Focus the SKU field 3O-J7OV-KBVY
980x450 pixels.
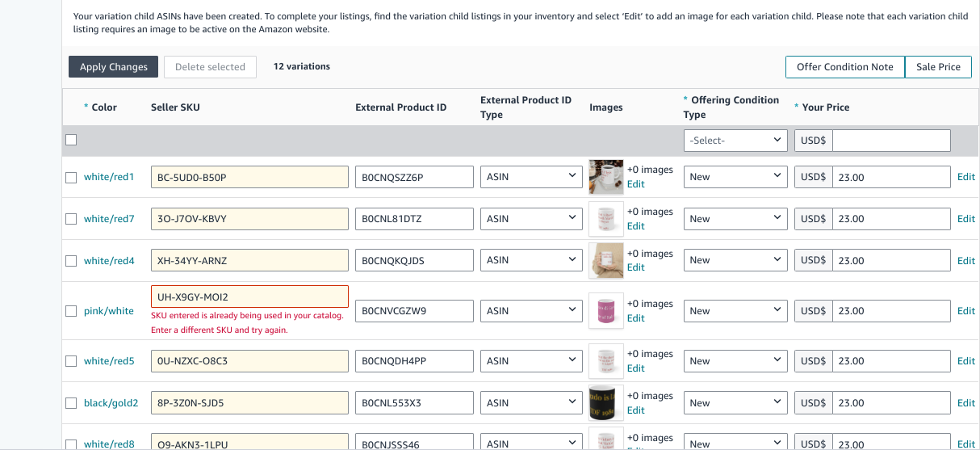(x=249, y=219)
